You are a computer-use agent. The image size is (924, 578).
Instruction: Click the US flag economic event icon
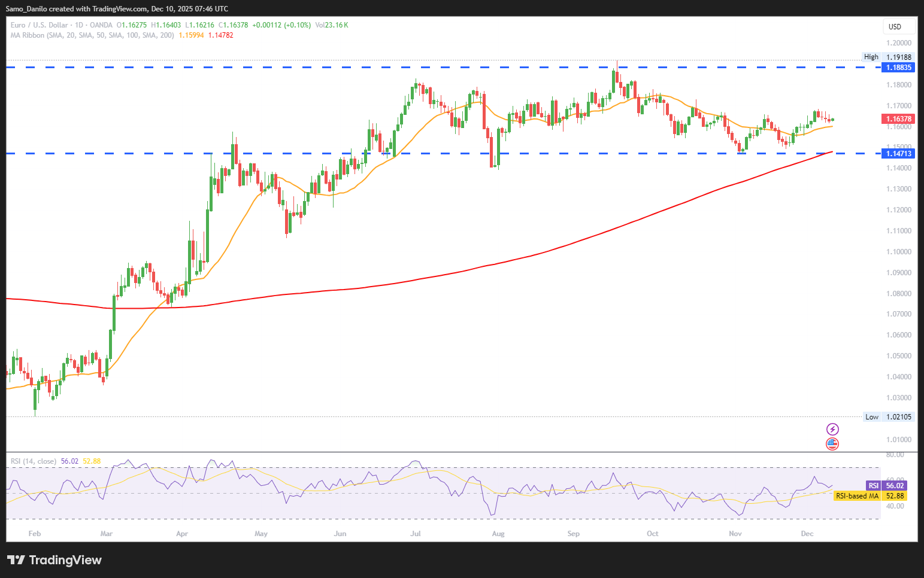click(x=832, y=444)
